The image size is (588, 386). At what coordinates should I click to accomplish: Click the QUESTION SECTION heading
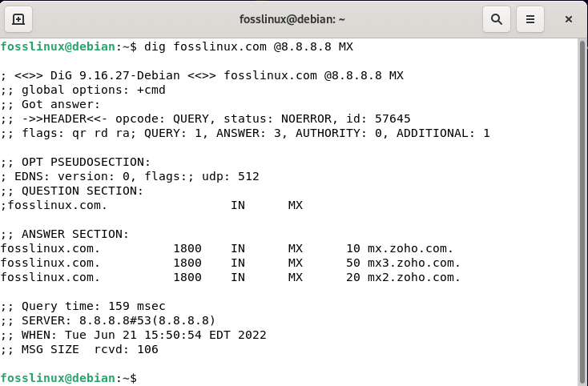click(x=72, y=191)
